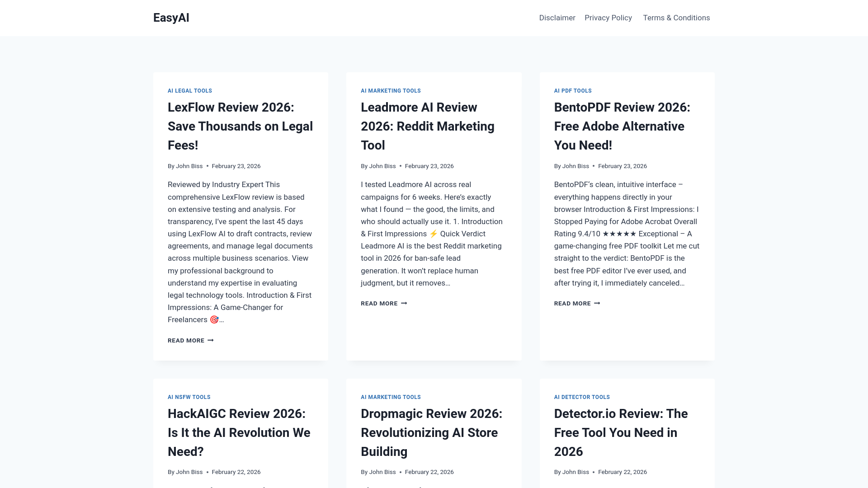
Task: Select the AI Legal Tools category link
Action: tap(190, 91)
